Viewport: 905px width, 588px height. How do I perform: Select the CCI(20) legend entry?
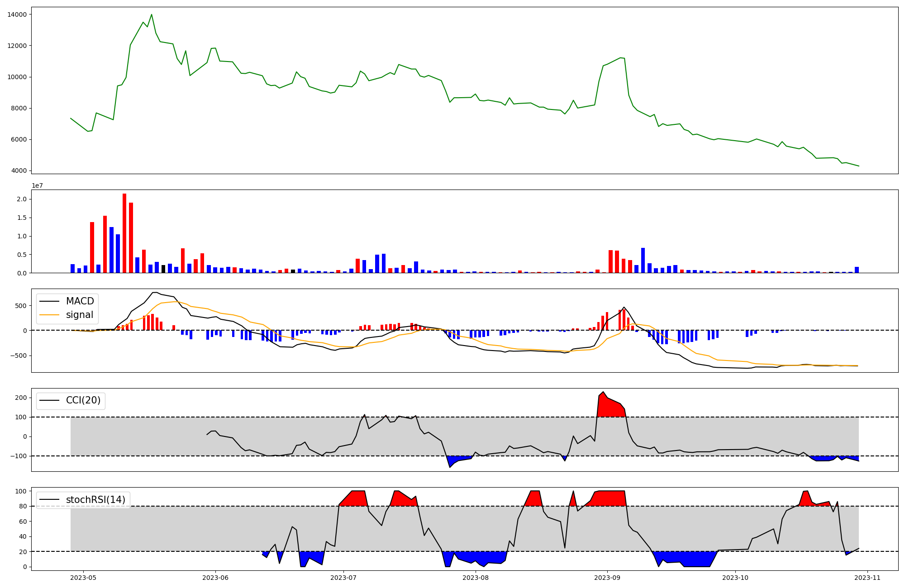coord(83,400)
